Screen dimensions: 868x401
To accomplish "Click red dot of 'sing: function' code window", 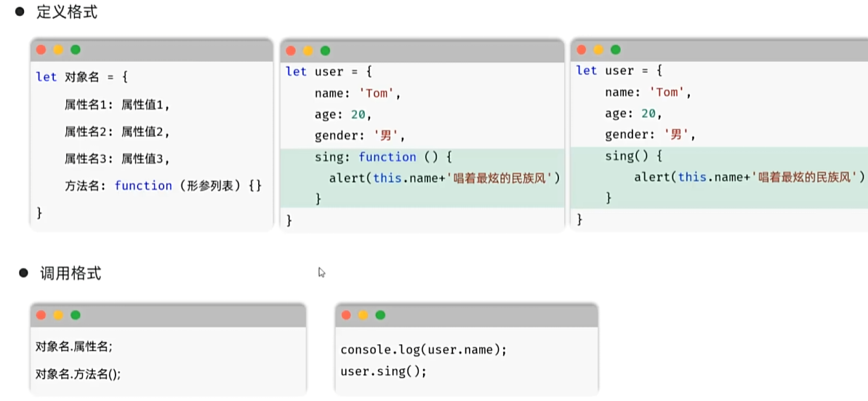I will [292, 51].
